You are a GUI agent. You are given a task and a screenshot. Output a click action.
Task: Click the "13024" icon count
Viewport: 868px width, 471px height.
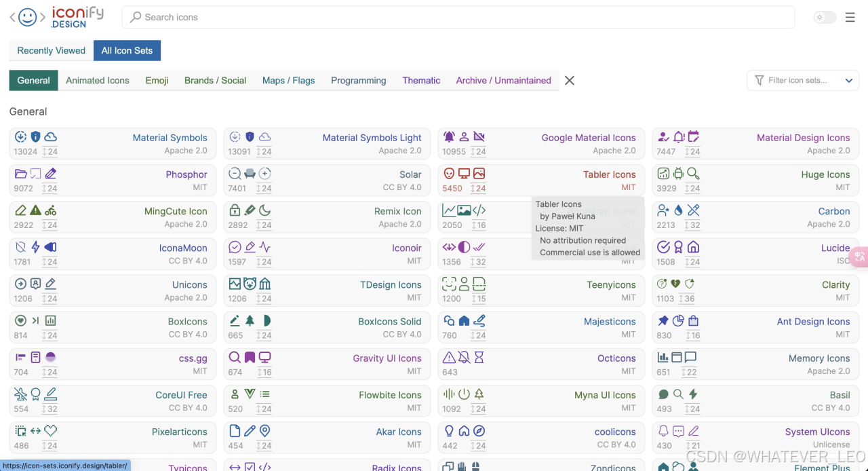pos(26,152)
